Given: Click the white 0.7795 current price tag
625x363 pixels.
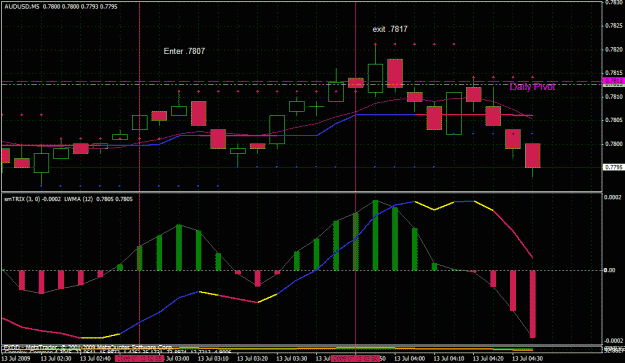Looking at the screenshot, I should tap(614, 167).
